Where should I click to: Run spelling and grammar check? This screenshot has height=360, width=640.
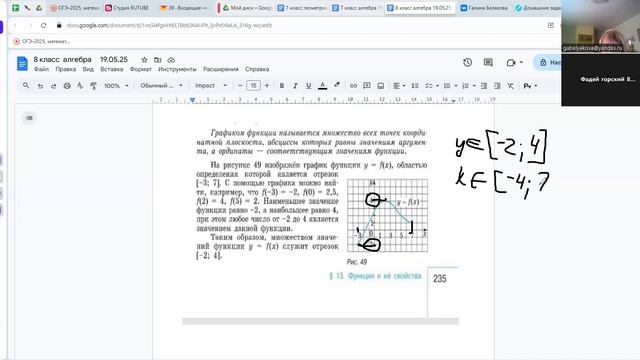tap(80, 86)
